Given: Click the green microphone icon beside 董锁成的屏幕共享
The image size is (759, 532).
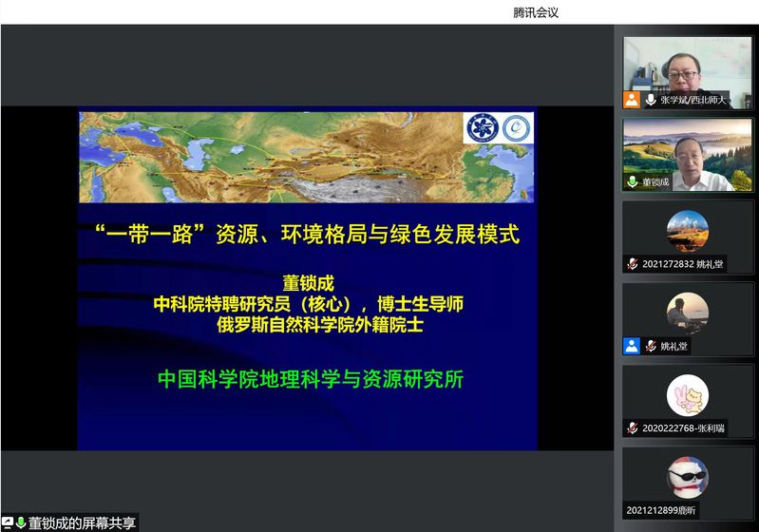Looking at the screenshot, I should [20, 523].
